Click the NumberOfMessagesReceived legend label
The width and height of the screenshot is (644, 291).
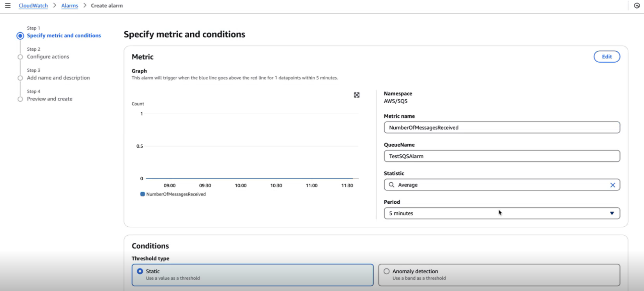point(176,194)
